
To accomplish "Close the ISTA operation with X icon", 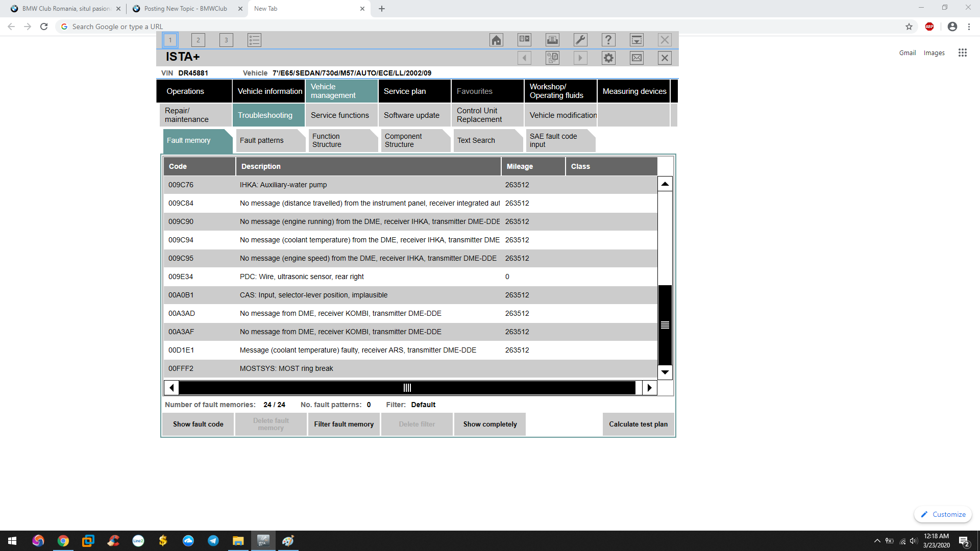I will pyautogui.click(x=665, y=58).
